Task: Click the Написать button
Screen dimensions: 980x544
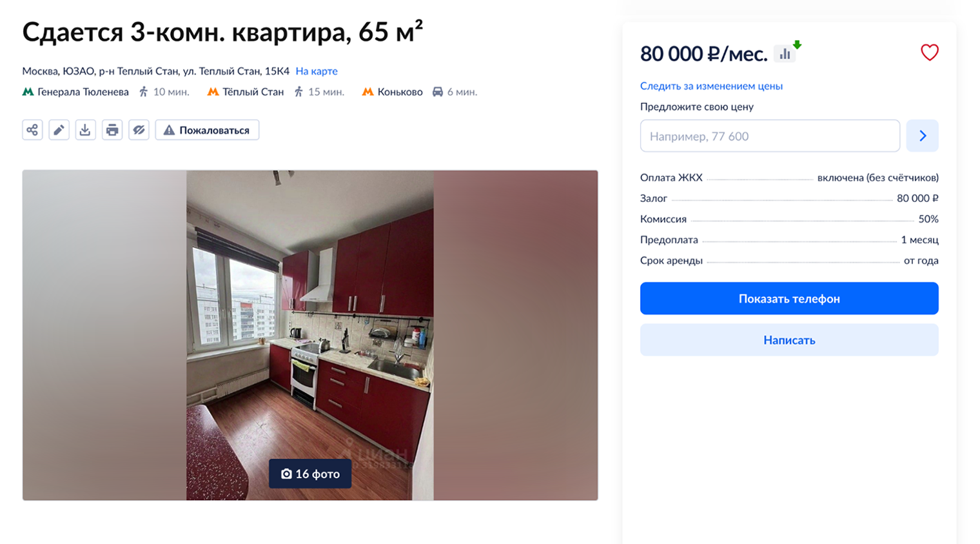Action: [789, 339]
